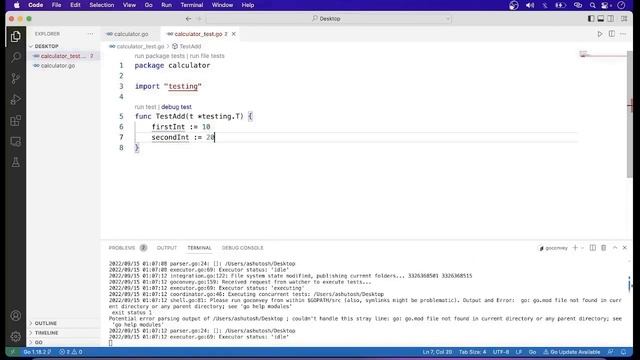Click the editor vertical scrollbar
The height and width of the screenshot is (360, 640).
coord(630,114)
